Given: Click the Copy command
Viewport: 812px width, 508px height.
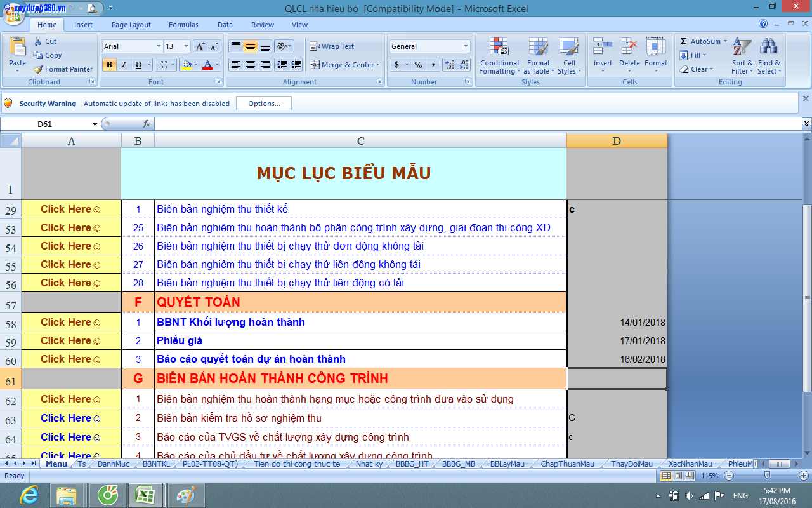Looking at the screenshot, I should pyautogui.click(x=48, y=55).
